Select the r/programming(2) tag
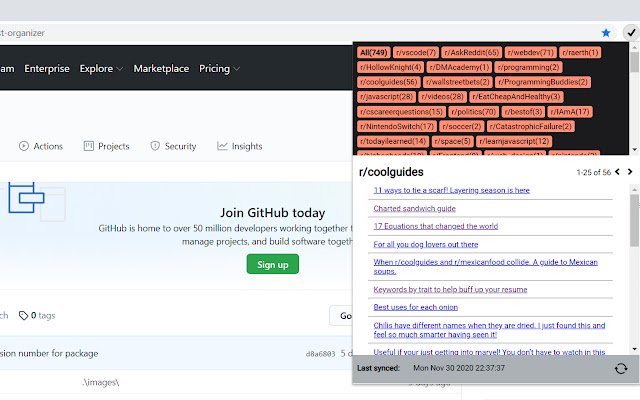 528,67
